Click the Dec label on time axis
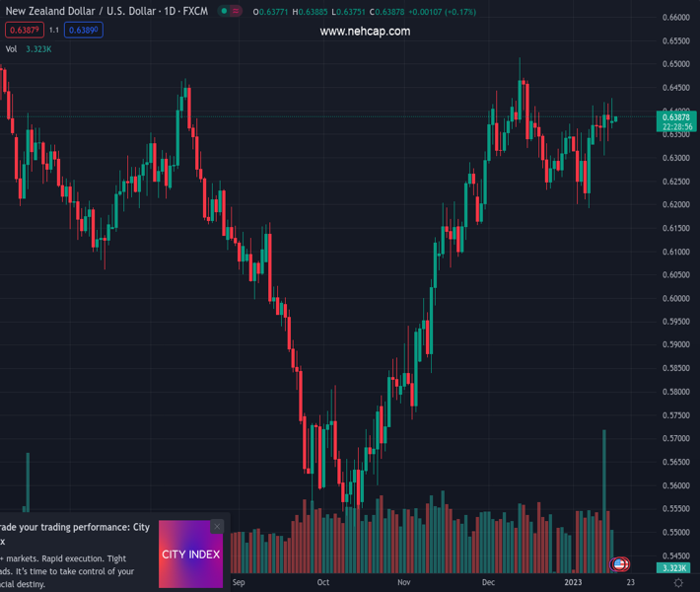This screenshot has width=700, height=592. coord(488,583)
